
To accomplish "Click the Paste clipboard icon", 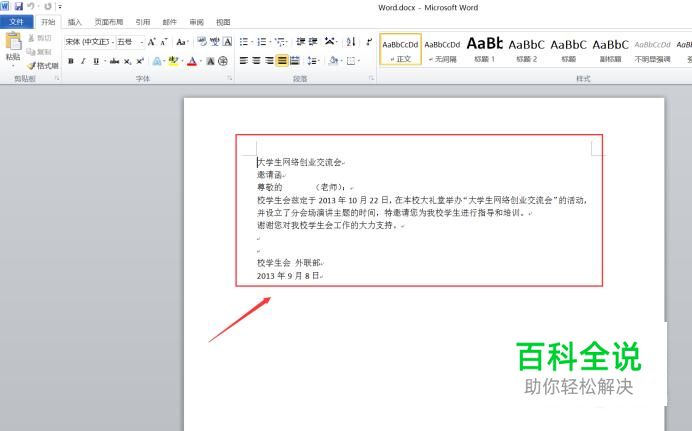I will (x=13, y=41).
